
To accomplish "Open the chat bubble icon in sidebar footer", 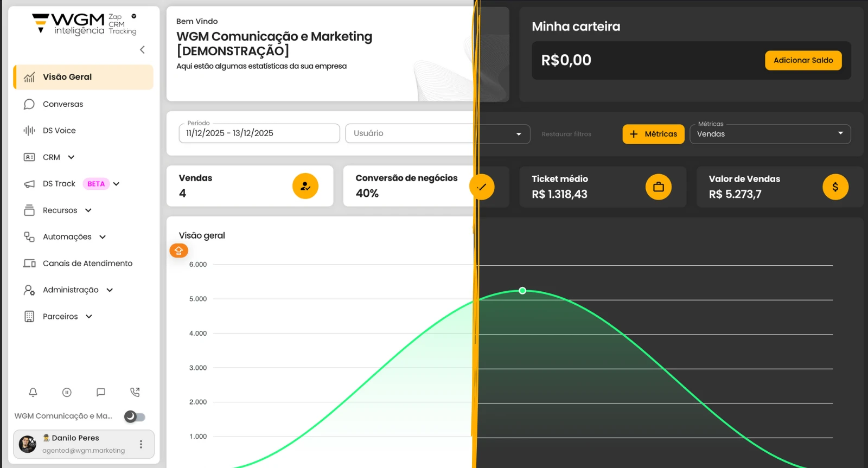I will [x=101, y=392].
